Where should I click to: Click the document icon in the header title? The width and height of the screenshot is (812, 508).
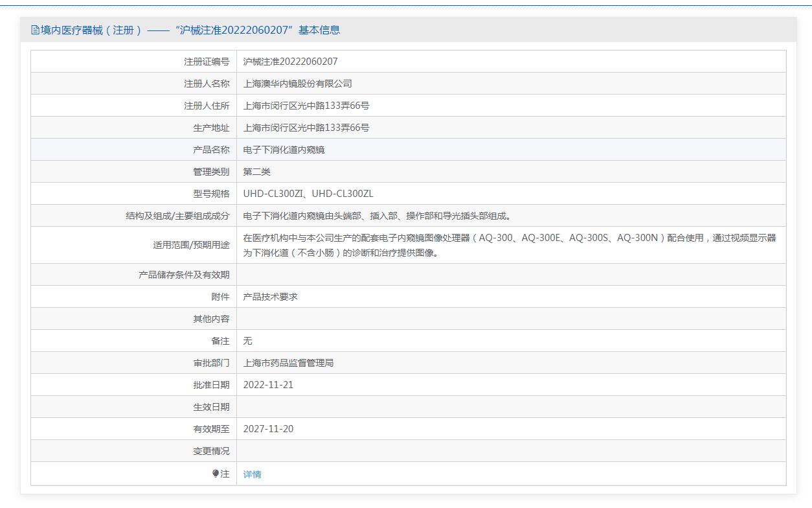pyautogui.click(x=35, y=30)
